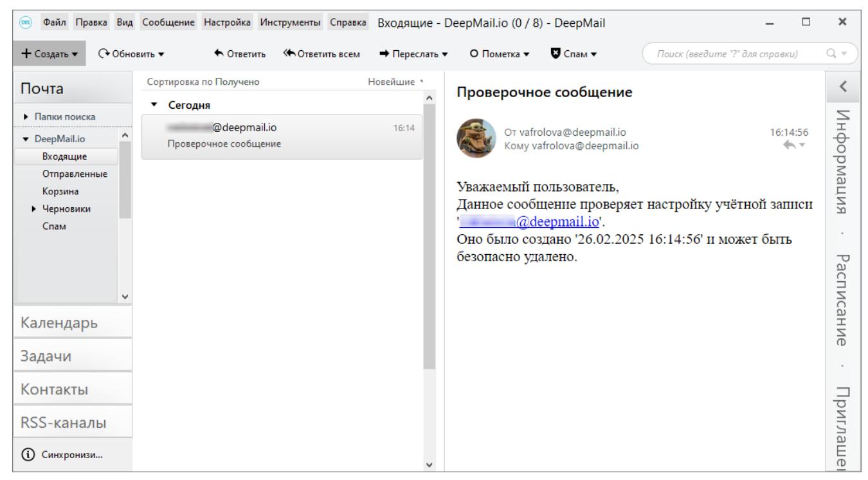The width and height of the screenshot is (868, 480).
Task: Click message time 16:14:56 in header
Action: pos(789,133)
